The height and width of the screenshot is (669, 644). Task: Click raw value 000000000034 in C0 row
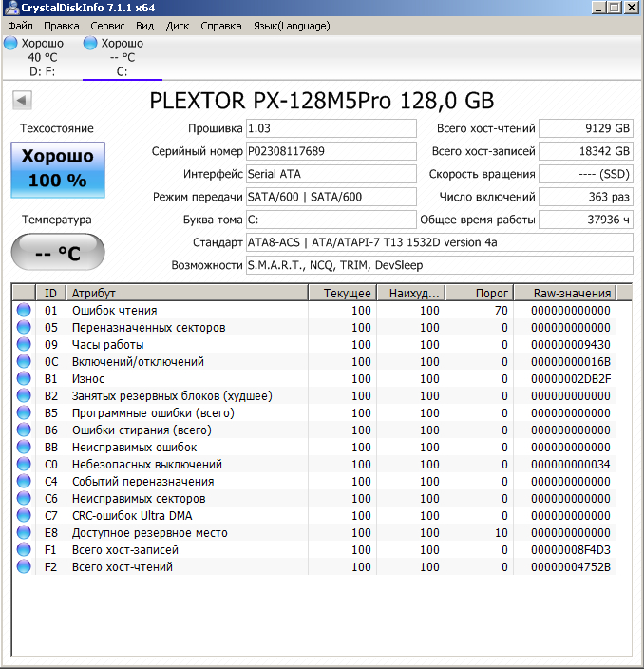[571, 464]
